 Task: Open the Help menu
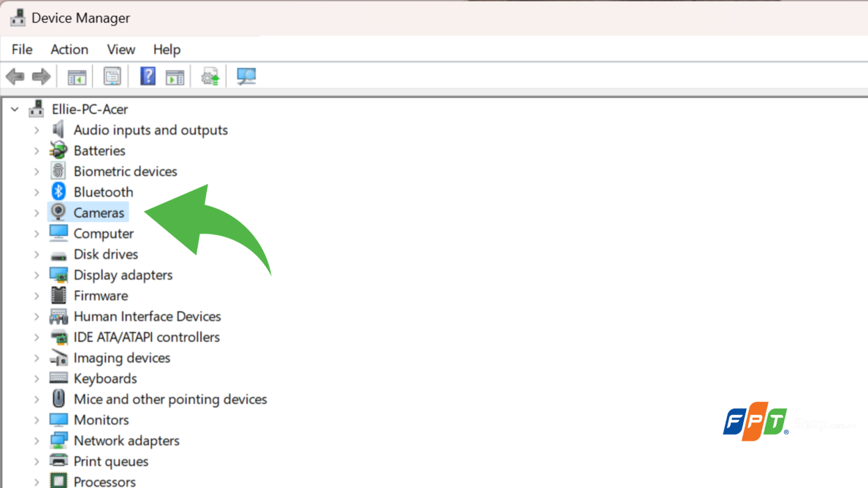pos(167,49)
